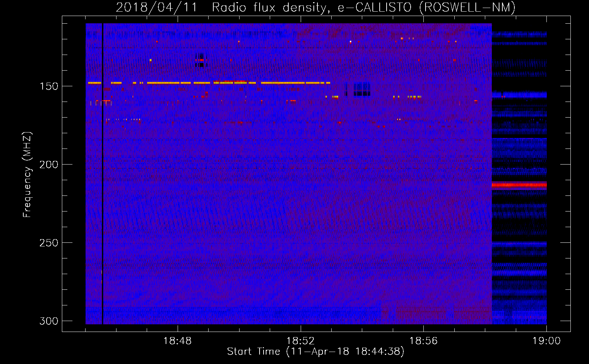Click the 18:52 time tick label
The height and width of the screenshot is (364, 589).
(300, 341)
